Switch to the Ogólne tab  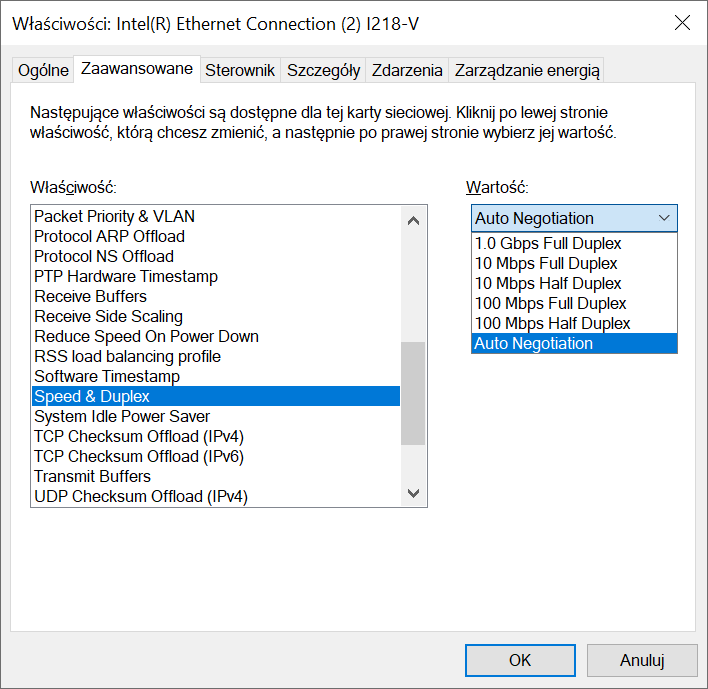coord(44,70)
